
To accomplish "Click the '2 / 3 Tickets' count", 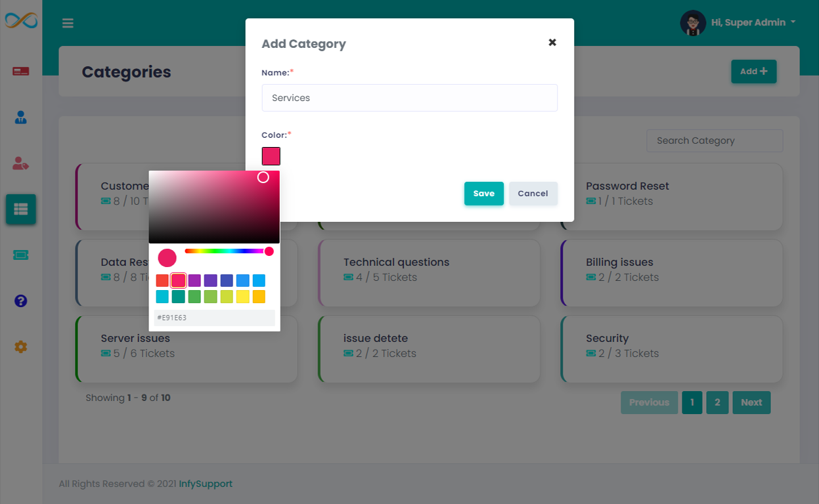I will pyautogui.click(x=629, y=354).
